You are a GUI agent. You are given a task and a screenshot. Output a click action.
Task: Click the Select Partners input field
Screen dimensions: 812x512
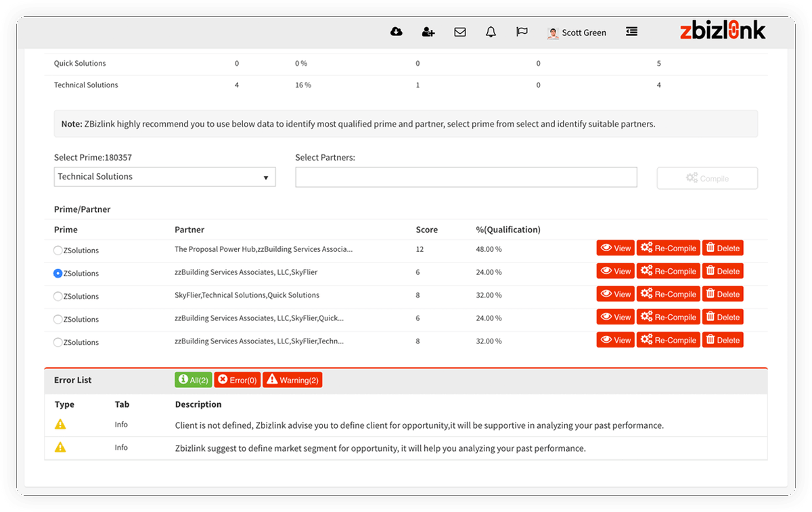[466, 177]
